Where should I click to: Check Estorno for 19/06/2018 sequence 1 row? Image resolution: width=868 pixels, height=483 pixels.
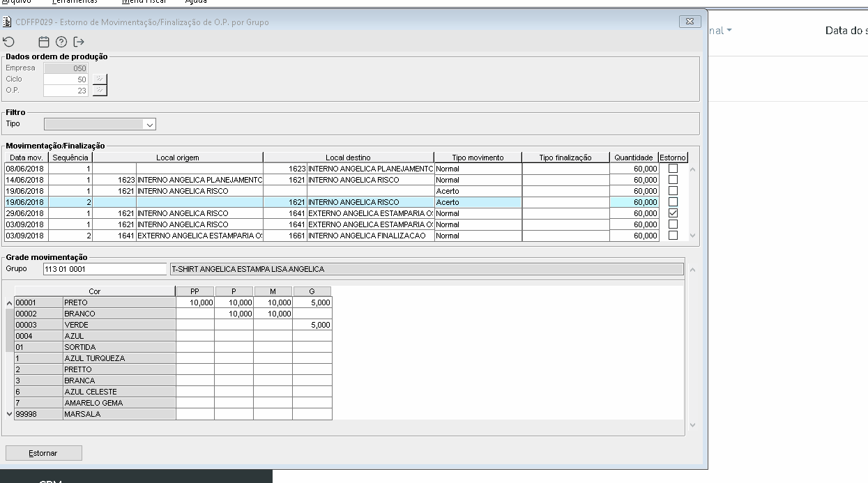[673, 191]
